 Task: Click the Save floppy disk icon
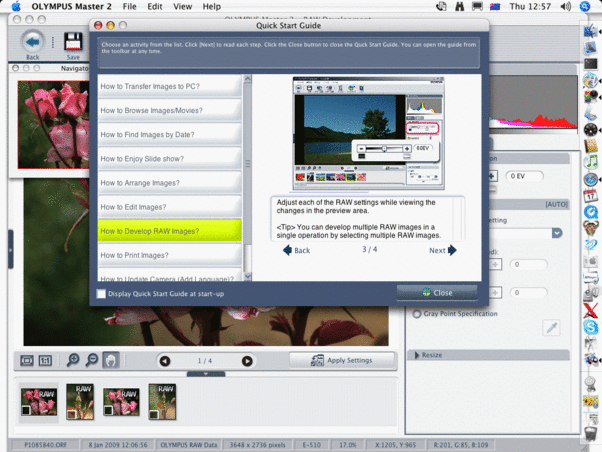73,43
